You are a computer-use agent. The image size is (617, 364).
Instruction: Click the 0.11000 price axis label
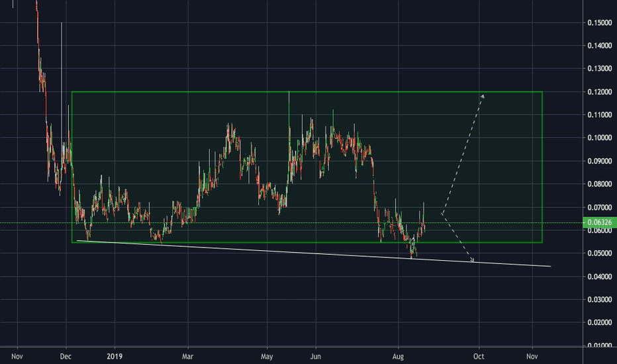coord(600,115)
